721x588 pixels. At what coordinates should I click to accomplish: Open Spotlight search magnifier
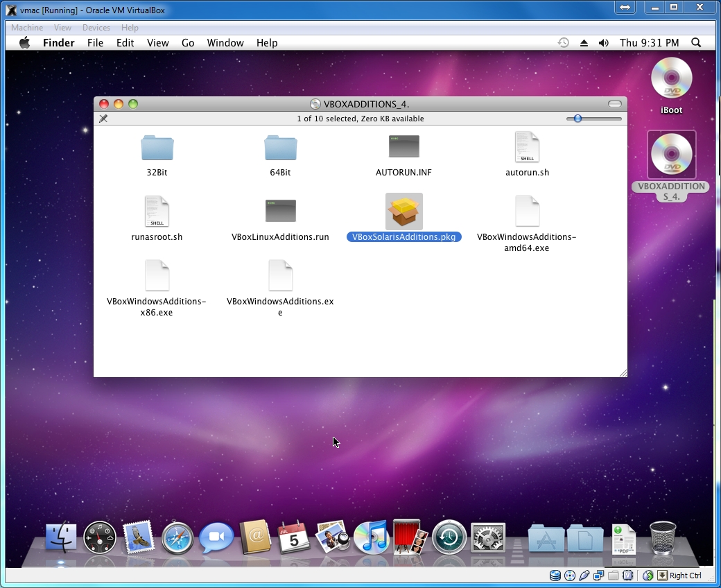(x=696, y=43)
